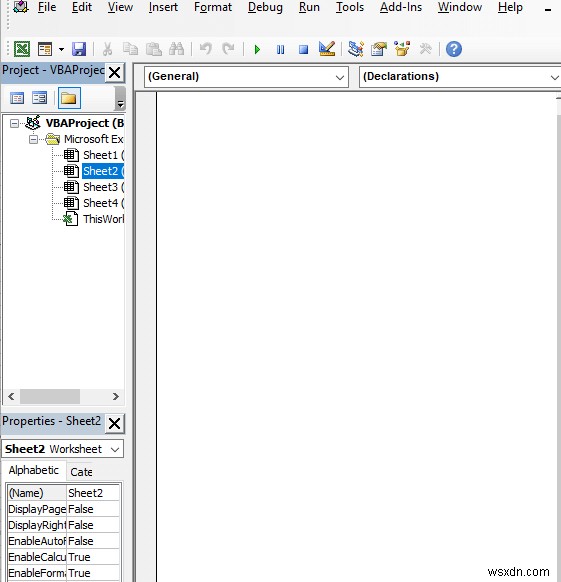Image resolution: width=561 pixels, height=582 pixels.
Task: Click the Break pause icon
Action: tap(280, 49)
